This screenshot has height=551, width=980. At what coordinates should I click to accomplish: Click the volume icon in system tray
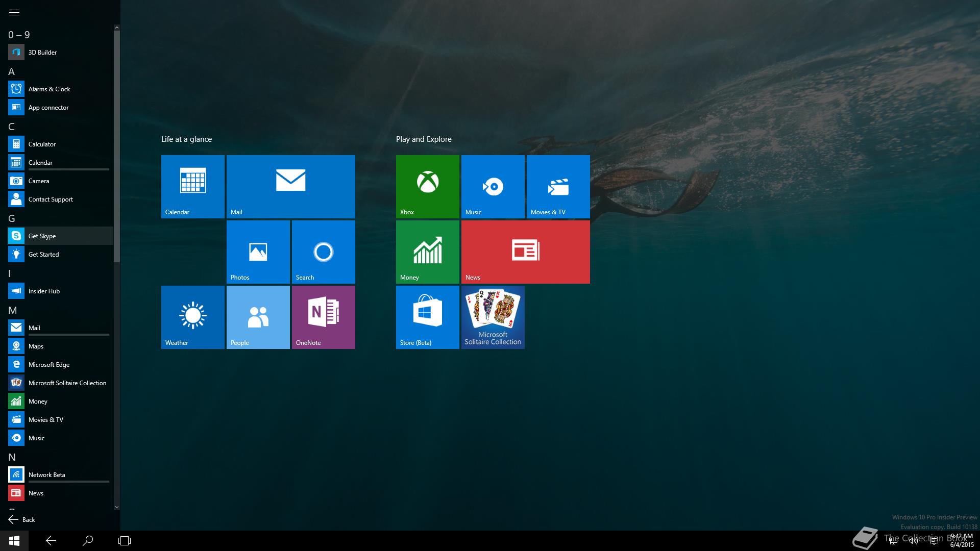pos(914,540)
